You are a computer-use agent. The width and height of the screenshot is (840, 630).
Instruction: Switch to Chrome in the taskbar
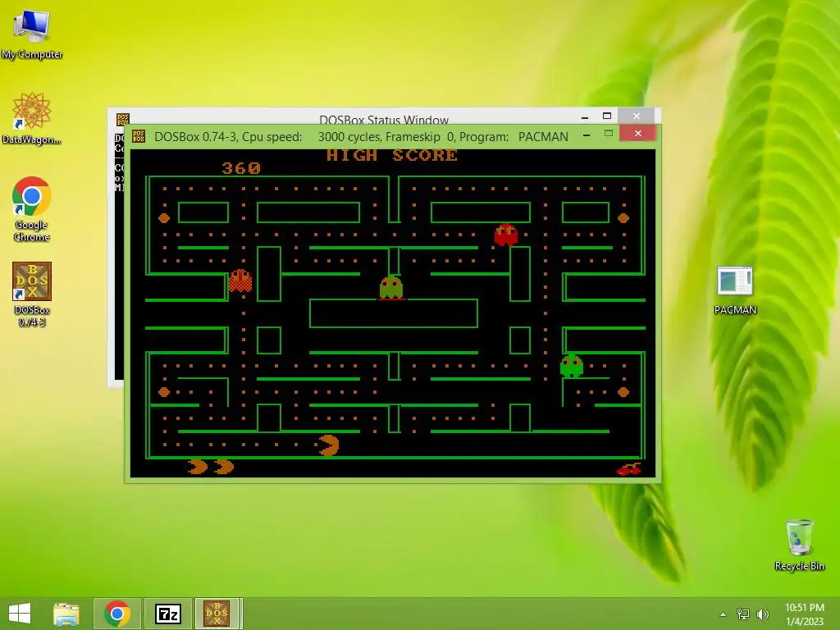[117, 614]
